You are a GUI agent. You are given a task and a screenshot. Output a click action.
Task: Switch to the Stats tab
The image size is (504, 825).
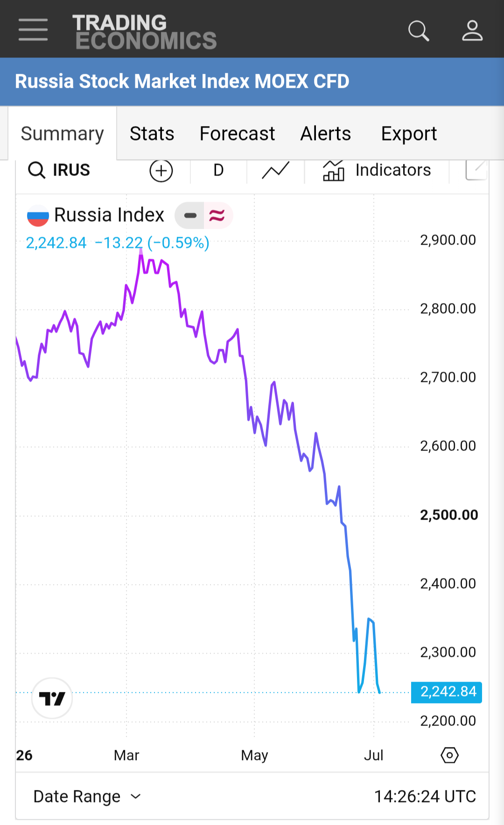click(152, 134)
